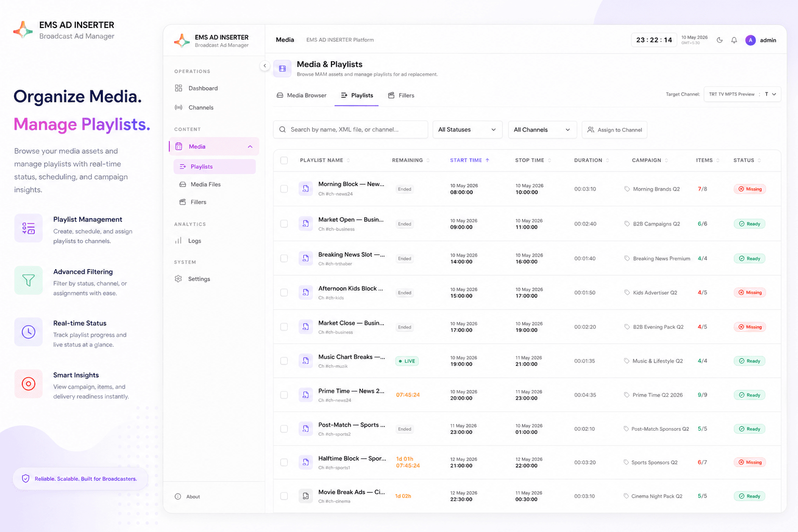The image size is (798, 532).
Task: Click the Settings gear icon in sidebar
Action: click(x=178, y=279)
